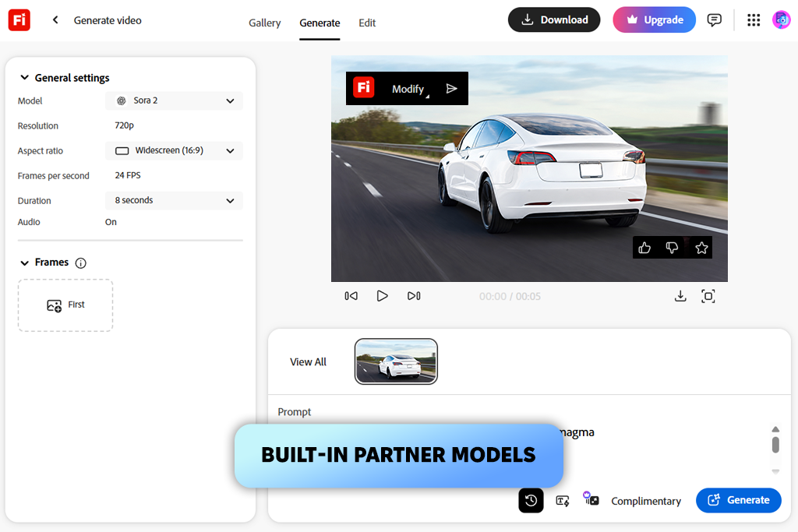Open the Adobe Firefly home logo
This screenshot has height=532, width=798.
19,20
